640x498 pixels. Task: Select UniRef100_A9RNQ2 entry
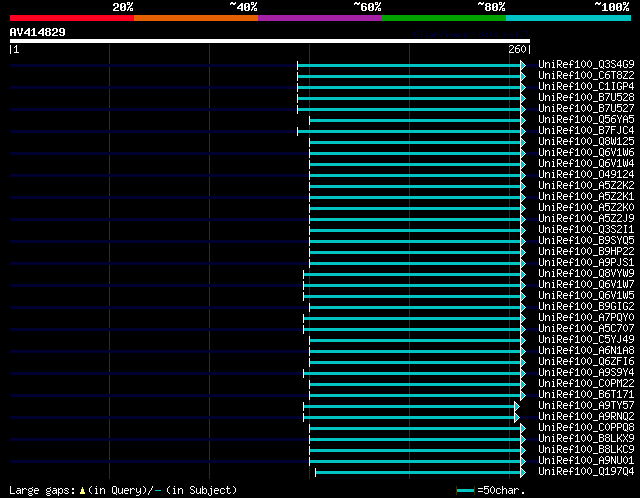[586, 417]
